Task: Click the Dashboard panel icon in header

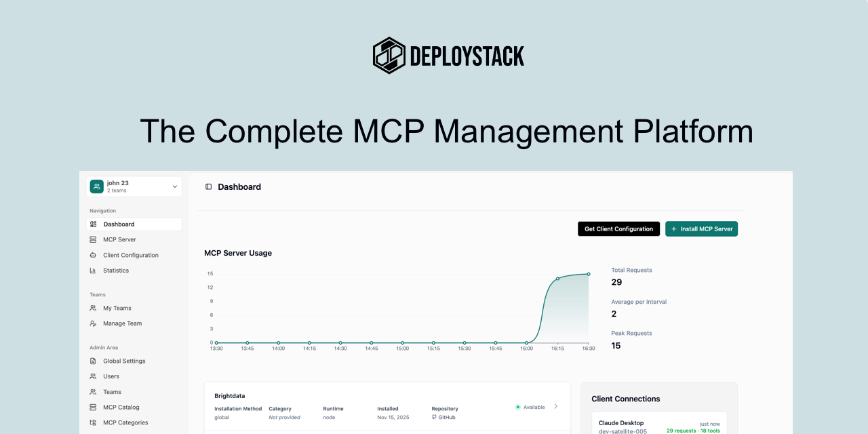Action: (208, 186)
